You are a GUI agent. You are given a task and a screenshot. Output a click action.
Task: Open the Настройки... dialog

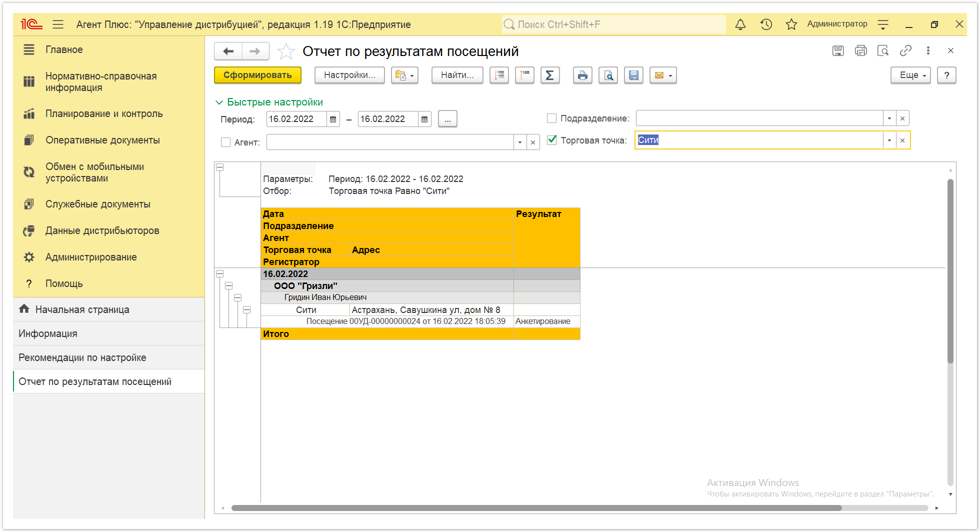(349, 75)
